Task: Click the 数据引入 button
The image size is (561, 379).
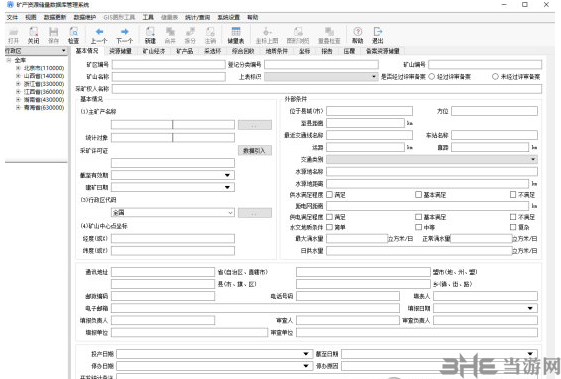Action: click(254, 151)
